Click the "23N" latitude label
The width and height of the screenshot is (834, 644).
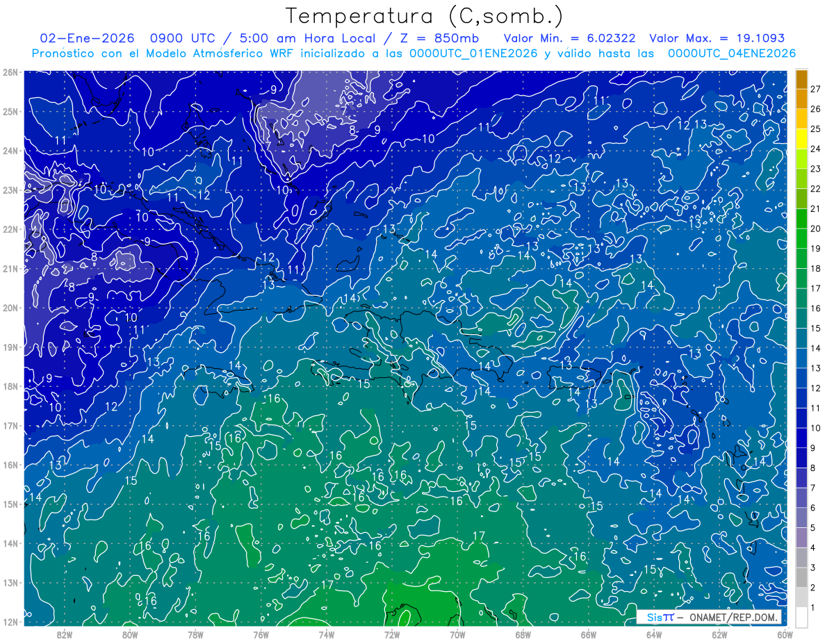(10, 190)
